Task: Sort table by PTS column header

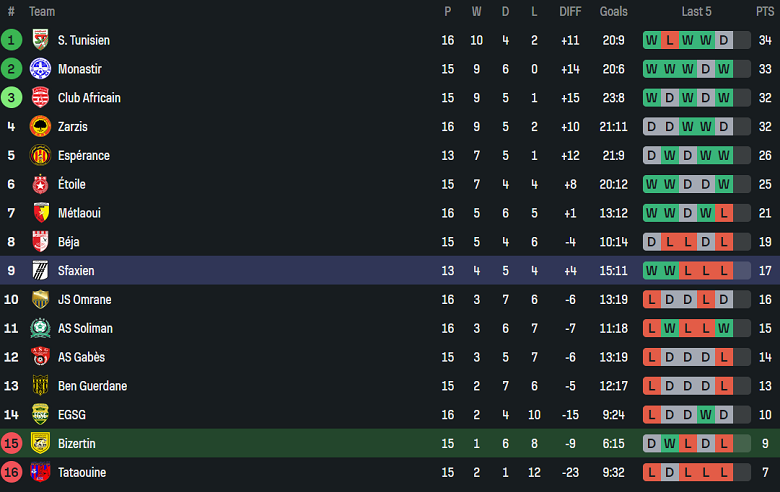Action: pyautogui.click(x=765, y=11)
